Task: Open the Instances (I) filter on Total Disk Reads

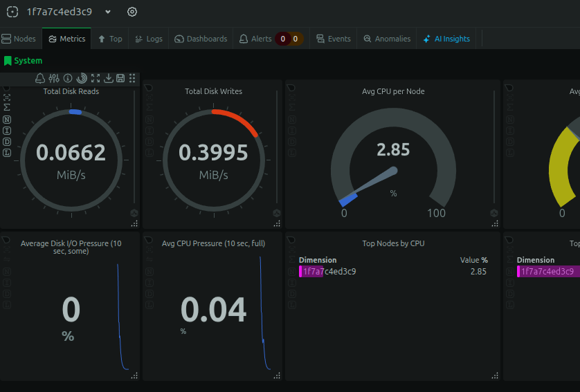Action: click(7, 131)
